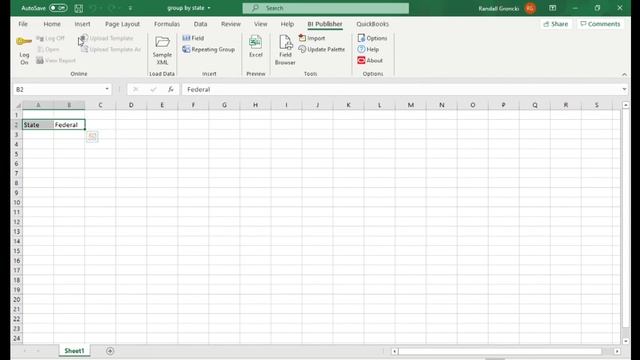640x360 pixels.
Task: Click Import in Tools group
Action: pos(312,38)
